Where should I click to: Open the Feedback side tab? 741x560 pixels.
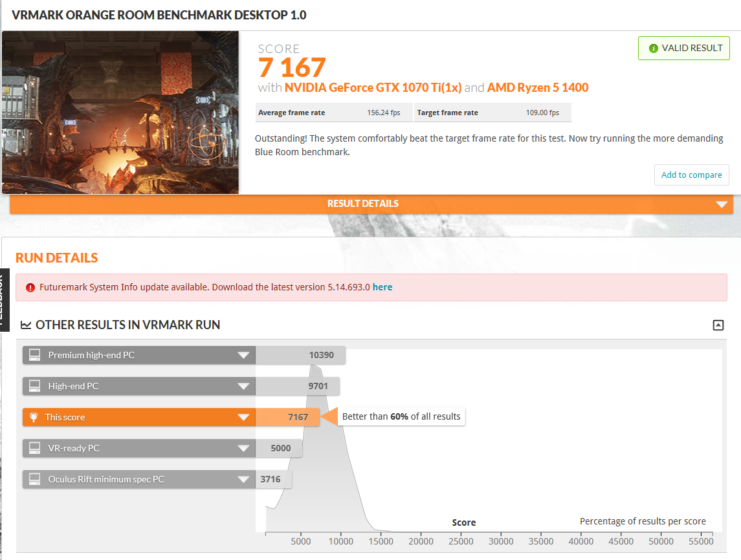coord(5,300)
